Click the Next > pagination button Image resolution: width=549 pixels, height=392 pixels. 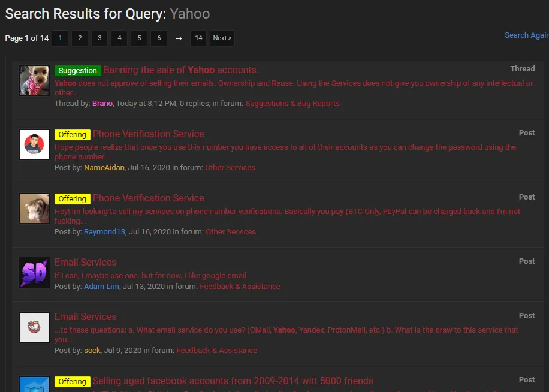coord(222,38)
